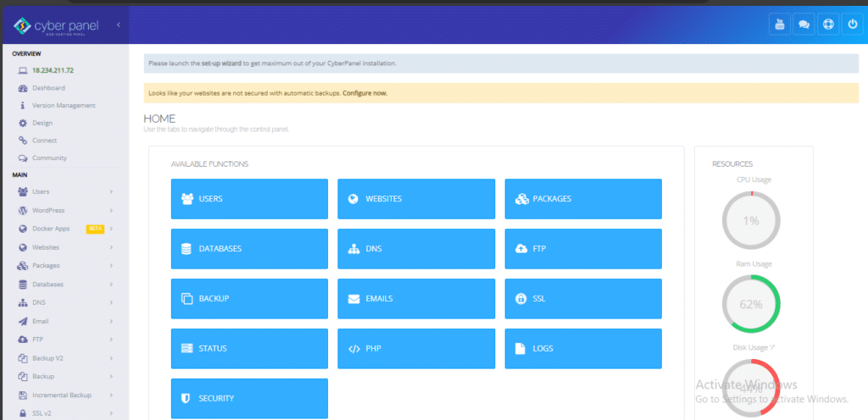Expand the Email sidebar menu chevron
The image size is (868, 420).
111,321
